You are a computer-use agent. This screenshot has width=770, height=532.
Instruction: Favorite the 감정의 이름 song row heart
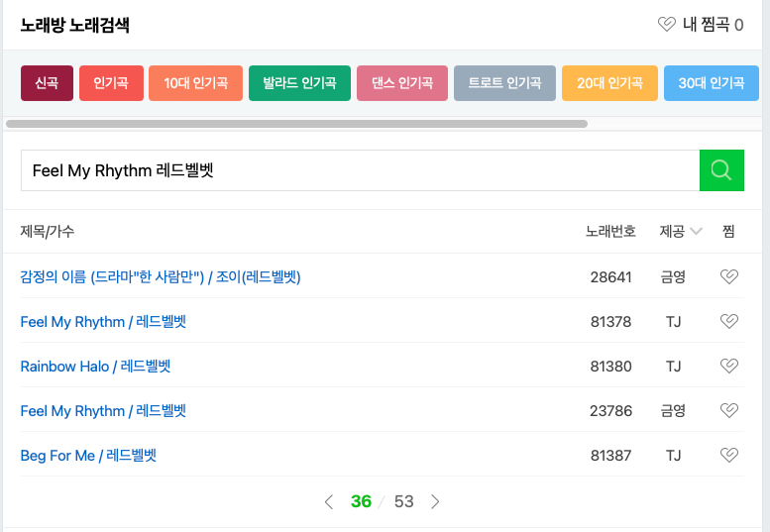click(728, 276)
